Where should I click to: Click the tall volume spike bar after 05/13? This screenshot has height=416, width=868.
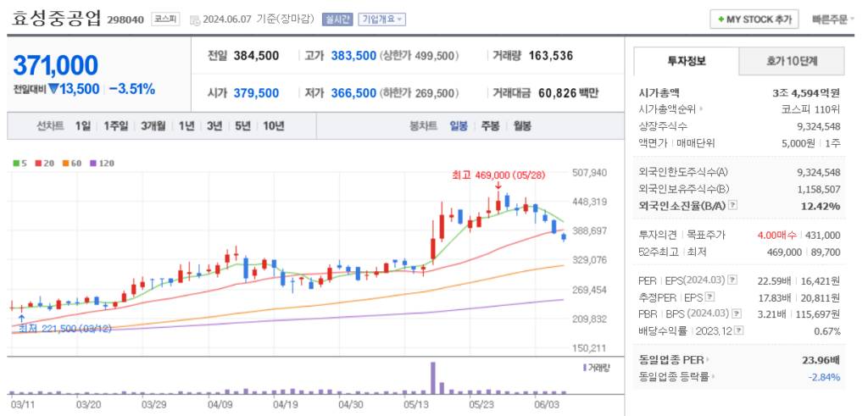(433, 378)
